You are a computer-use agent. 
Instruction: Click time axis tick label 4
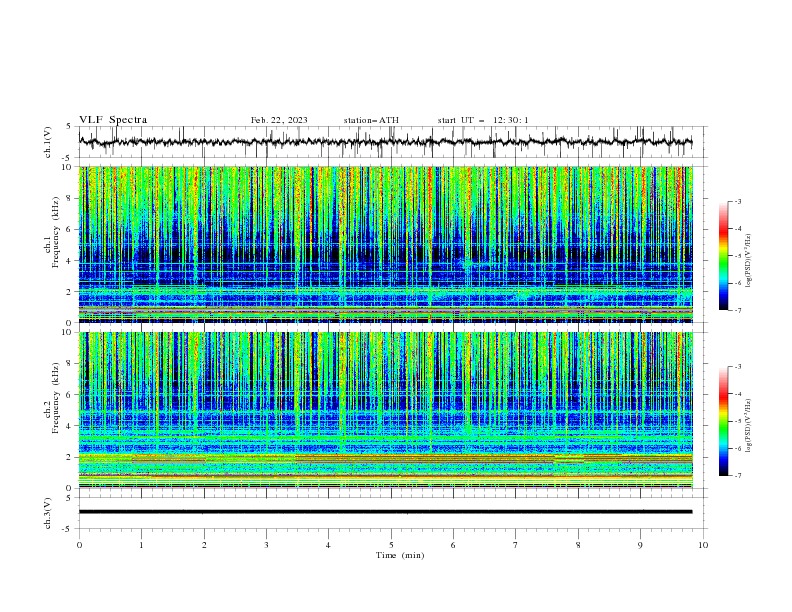pos(328,545)
